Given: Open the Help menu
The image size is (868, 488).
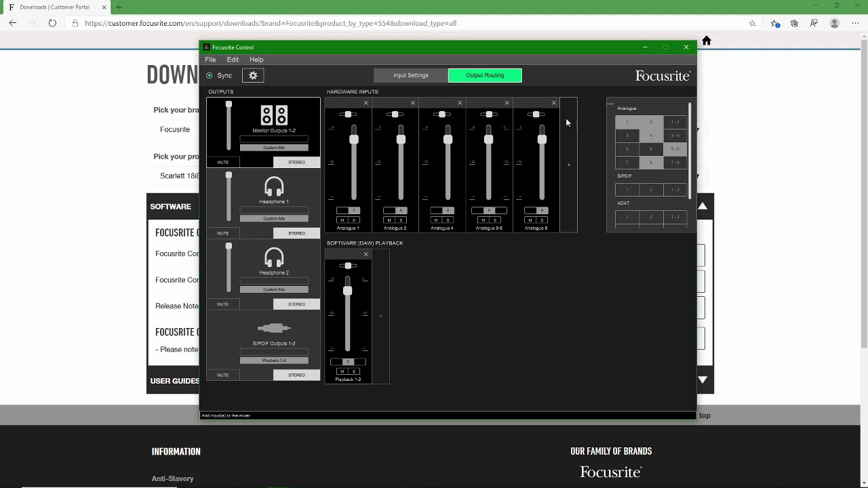Looking at the screenshot, I should [256, 60].
